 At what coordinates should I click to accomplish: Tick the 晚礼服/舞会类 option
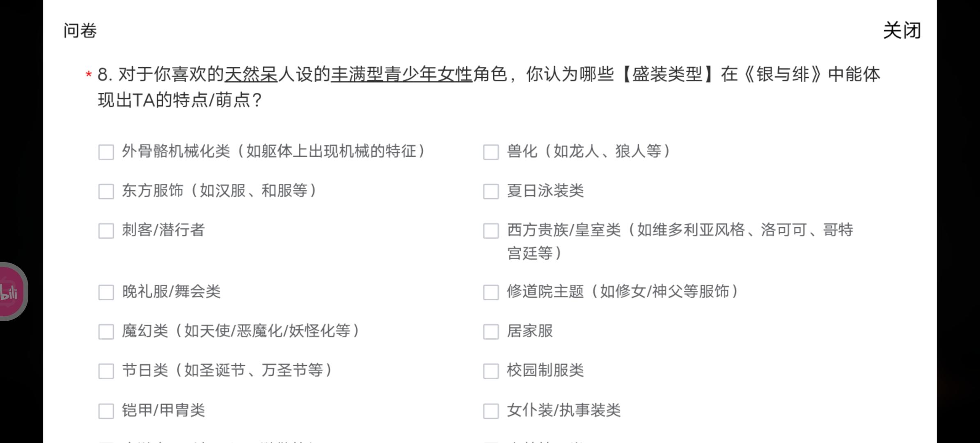(x=106, y=292)
